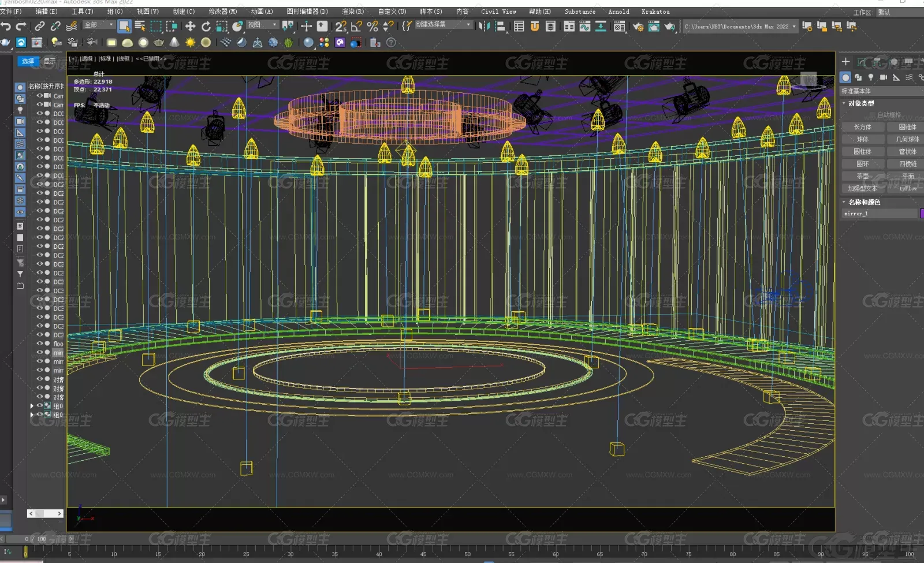Click the Undo arrow icon
Image resolution: width=924 pixels, height=563 pixels.
[6, 26]
